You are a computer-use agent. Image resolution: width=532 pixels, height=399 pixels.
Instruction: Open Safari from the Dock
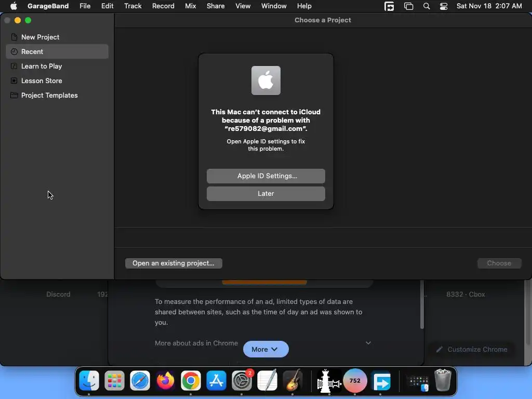140,381
